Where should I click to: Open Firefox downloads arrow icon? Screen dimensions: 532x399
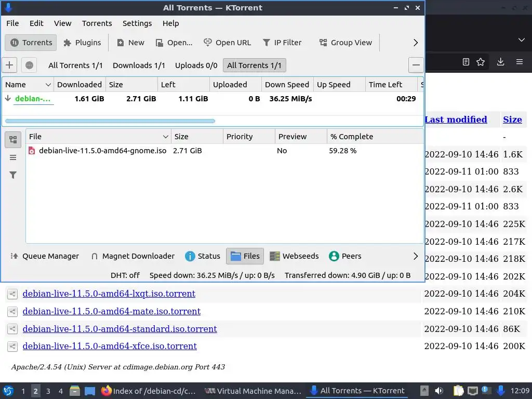pyautogui.click(x=500, y=62)
